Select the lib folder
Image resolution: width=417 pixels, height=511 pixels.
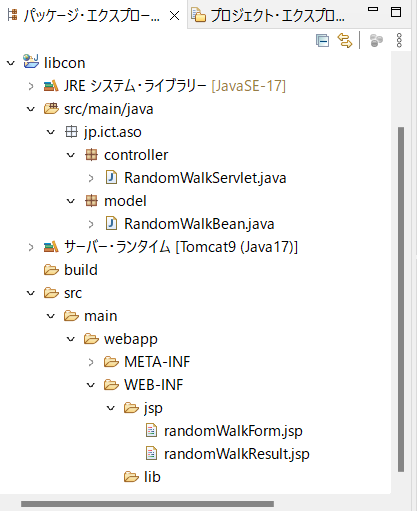pos(142,477)
